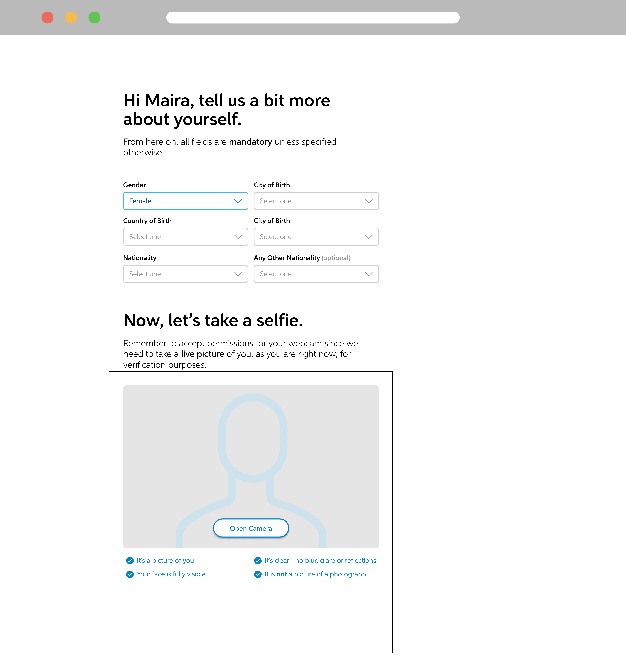Toggle the "not a picture of a photograph" checkmark
The image size is (626, 672).
(x=258, y=574)
